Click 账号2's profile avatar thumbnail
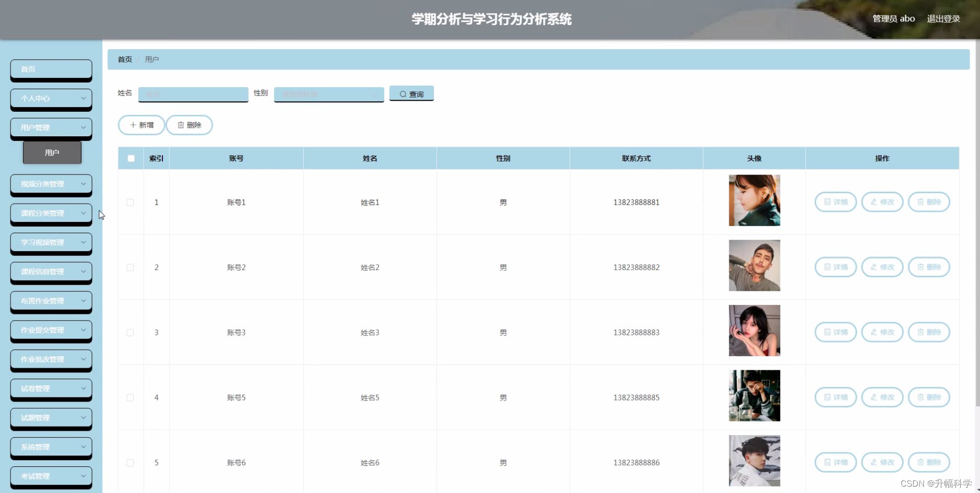 754,265
